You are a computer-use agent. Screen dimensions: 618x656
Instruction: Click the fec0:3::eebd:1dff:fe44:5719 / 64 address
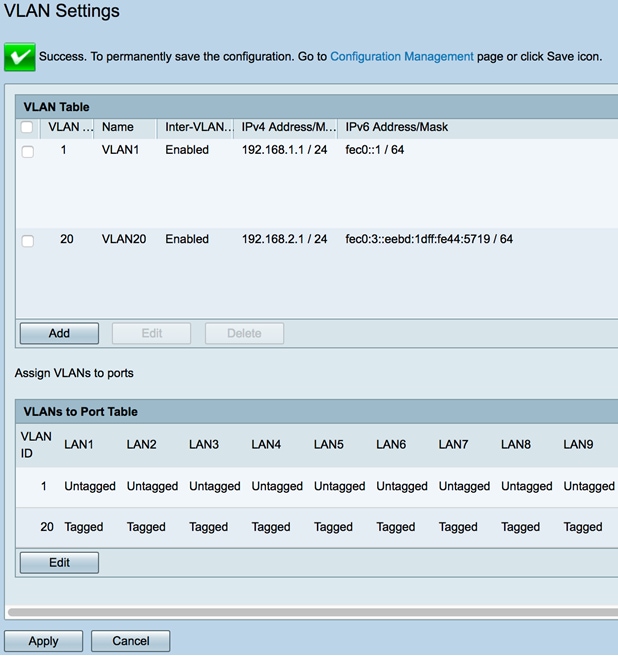[x=429, y=239]
